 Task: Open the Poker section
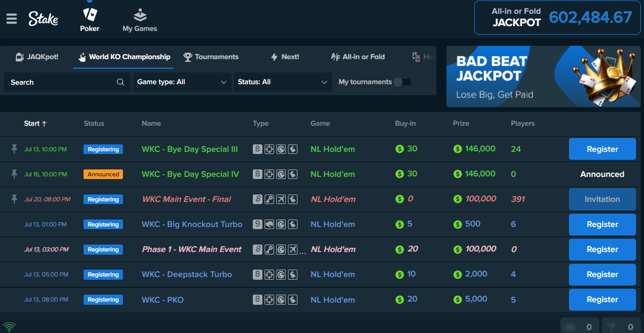pyautogui.click(x=89, y=19)
